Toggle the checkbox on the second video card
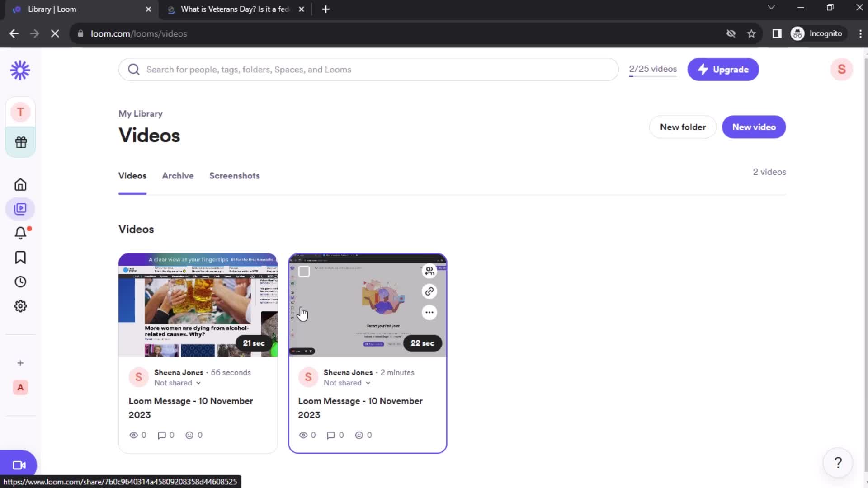The image size is (868, 488). pyautogui.click(x=304, y=272)
